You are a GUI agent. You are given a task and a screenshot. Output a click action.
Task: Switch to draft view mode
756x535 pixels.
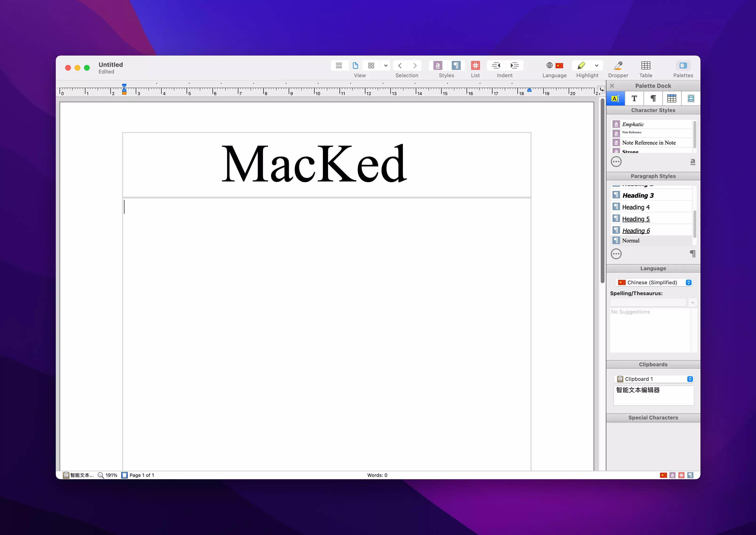[x=339, y=66]
